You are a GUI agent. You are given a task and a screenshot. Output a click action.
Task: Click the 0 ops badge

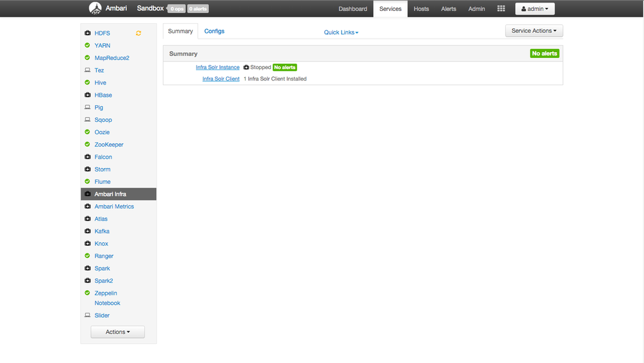177,8
